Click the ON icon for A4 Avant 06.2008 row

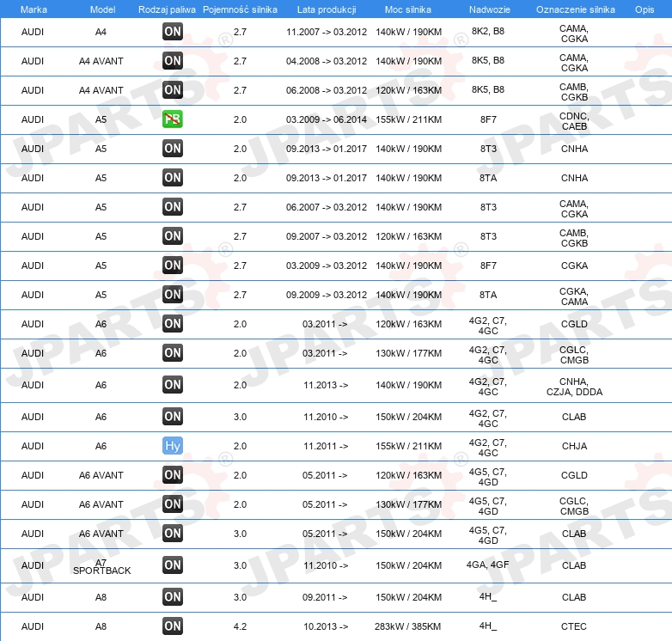coord(173,89)
